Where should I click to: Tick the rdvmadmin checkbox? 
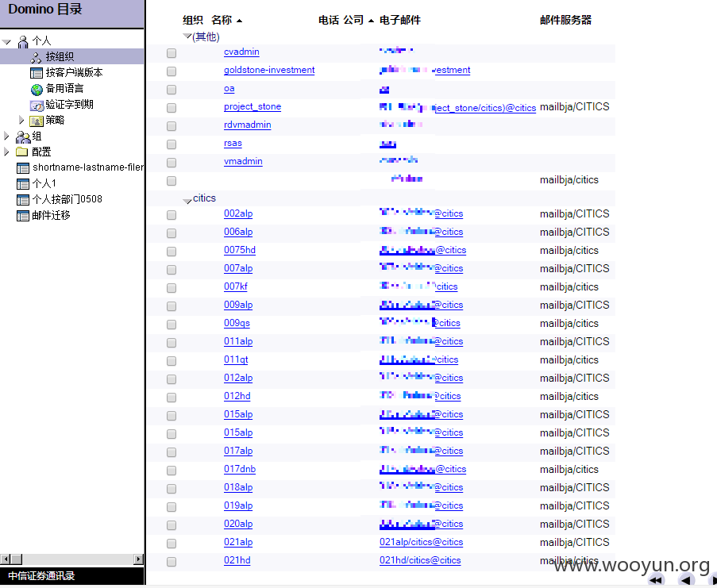172,126
